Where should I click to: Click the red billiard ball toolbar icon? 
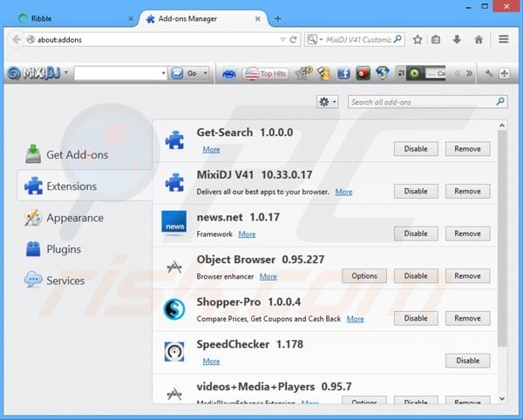point(363,73)
